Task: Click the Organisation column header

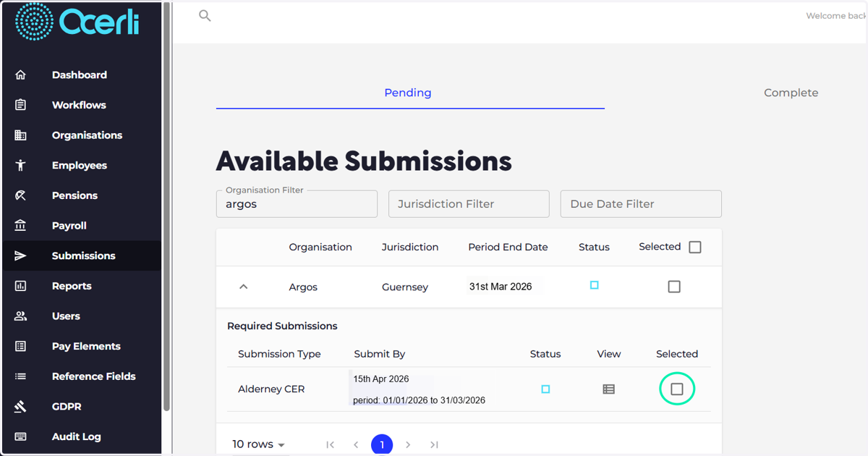Action: [x=320, y=247]
